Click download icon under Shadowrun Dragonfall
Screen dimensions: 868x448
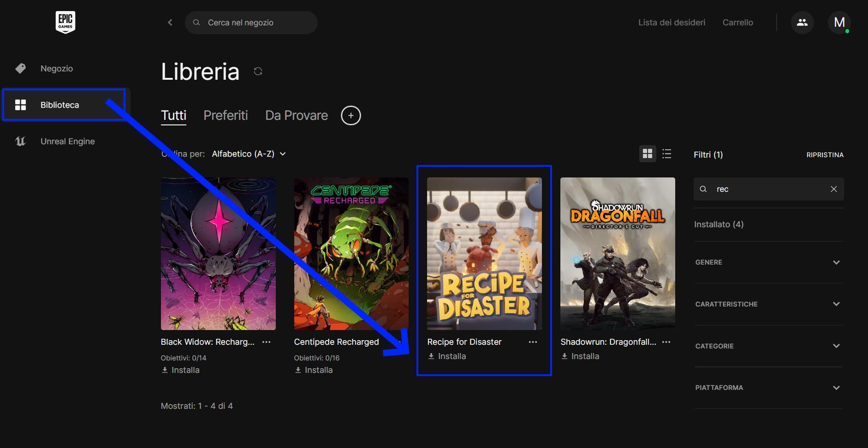pyautogui.click(x=565, y=356)
